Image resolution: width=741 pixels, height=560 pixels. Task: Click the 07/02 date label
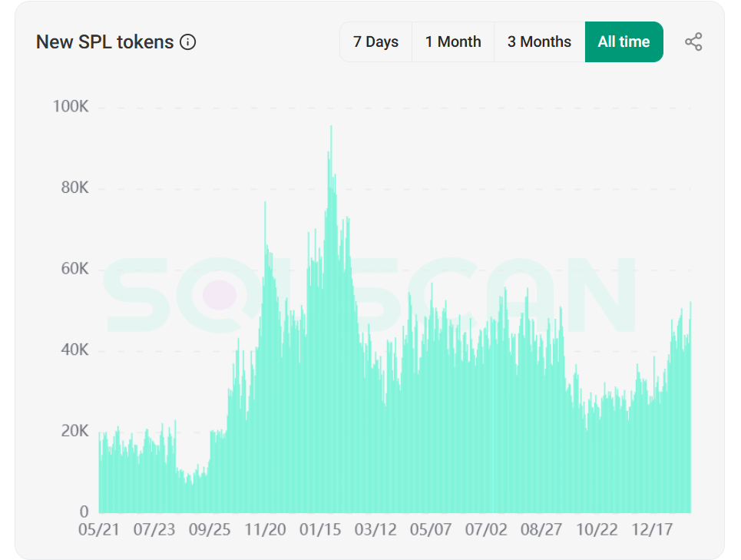click(x=486, y=530)
